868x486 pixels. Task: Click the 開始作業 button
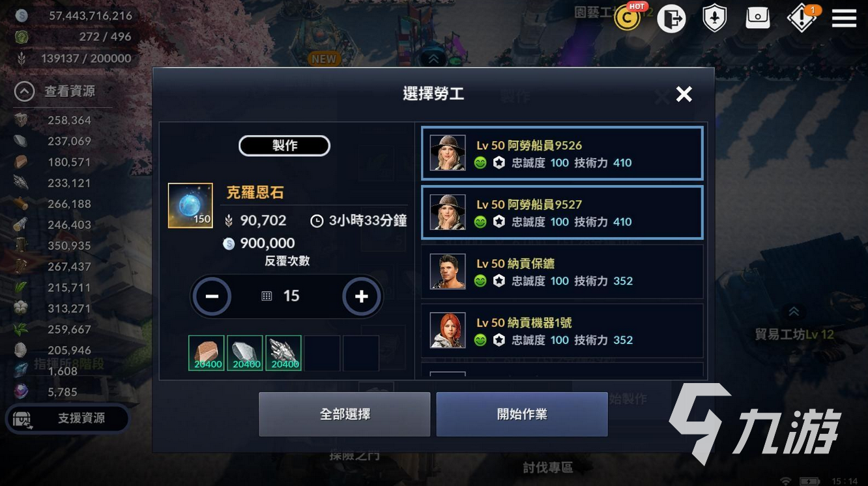(x=522, y=414)
